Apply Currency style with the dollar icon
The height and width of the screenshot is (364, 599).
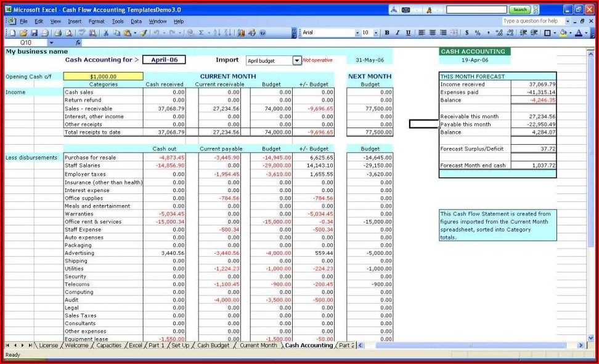[467, 33]
